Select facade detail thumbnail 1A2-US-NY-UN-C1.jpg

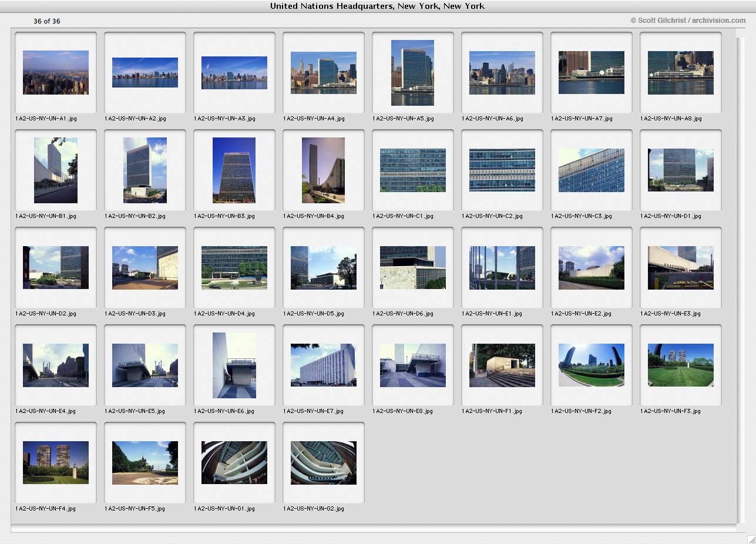(413, 170)
